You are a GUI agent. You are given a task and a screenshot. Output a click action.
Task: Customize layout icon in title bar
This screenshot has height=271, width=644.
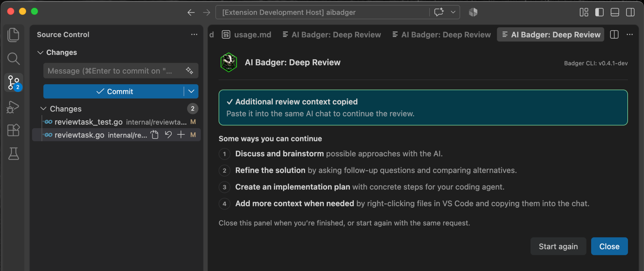[x=584, y=12]
